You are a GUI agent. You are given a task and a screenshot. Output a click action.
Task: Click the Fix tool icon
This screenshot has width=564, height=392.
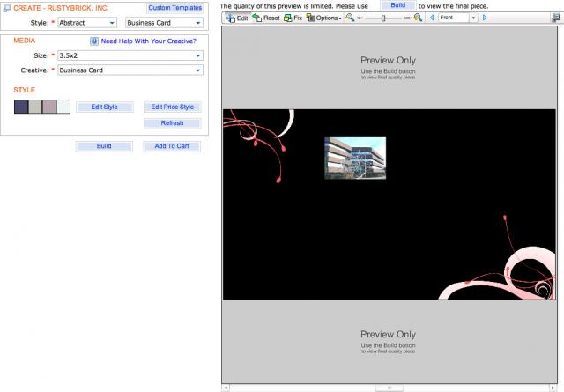pos(288,18)
